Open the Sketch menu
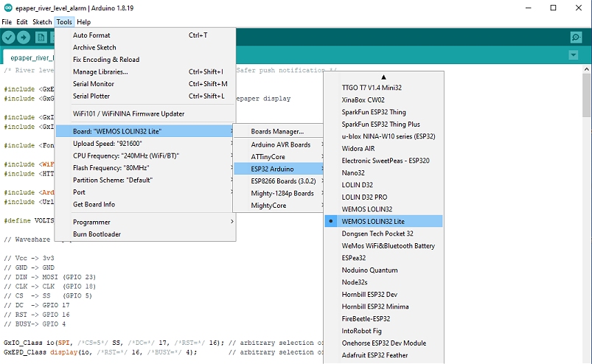The image size is (592, 364). click(x=42, y=22)
